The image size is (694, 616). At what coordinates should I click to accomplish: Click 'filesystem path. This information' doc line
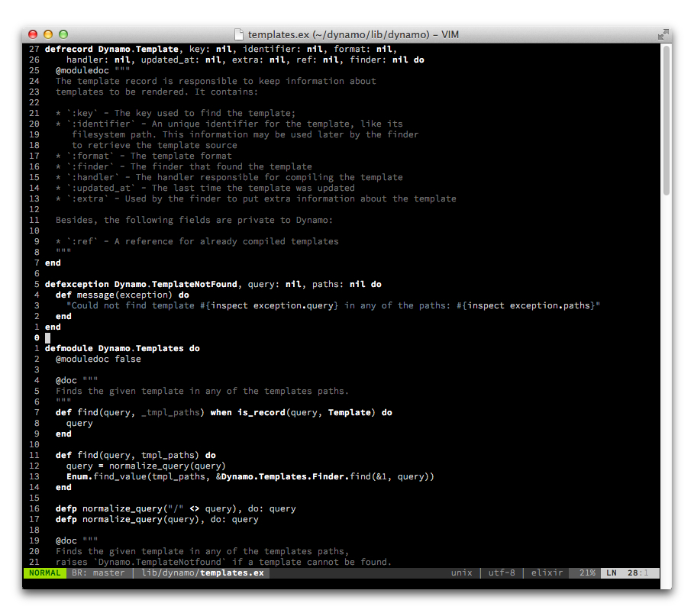tap(245, 134)
